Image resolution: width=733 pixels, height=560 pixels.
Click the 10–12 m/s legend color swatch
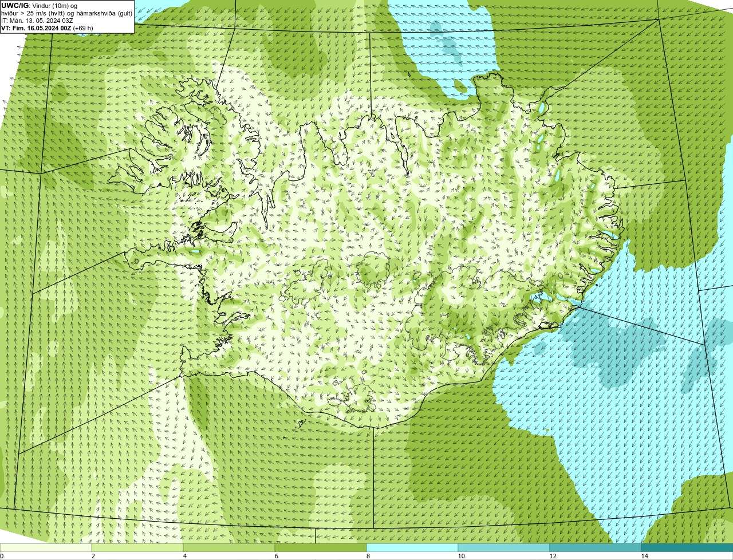(504, 547)
